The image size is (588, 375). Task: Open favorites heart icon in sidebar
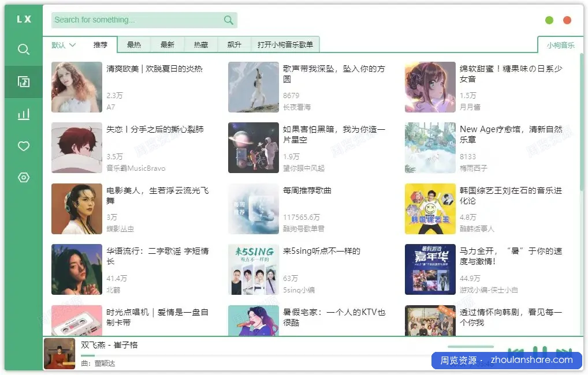coord(24,146)
